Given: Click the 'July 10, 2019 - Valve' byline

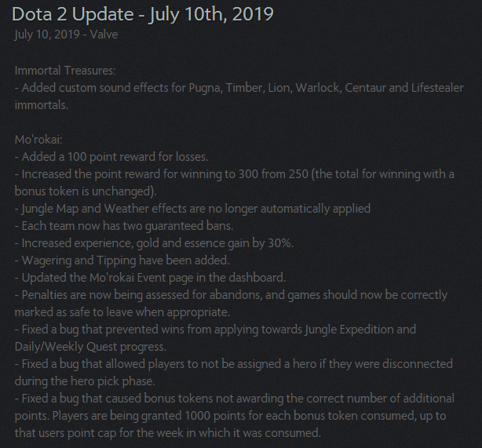Looking at the screenshot, I should (x=66, y=35).
